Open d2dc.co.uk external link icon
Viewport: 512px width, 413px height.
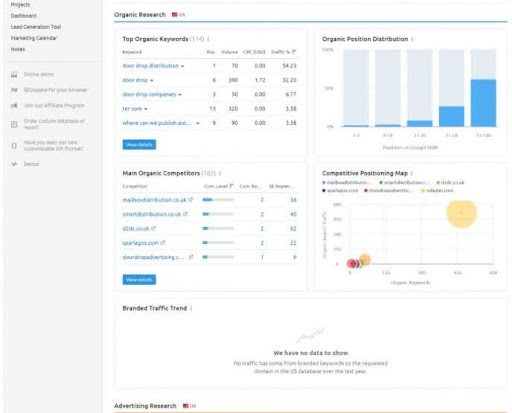(x=154, y=229)
